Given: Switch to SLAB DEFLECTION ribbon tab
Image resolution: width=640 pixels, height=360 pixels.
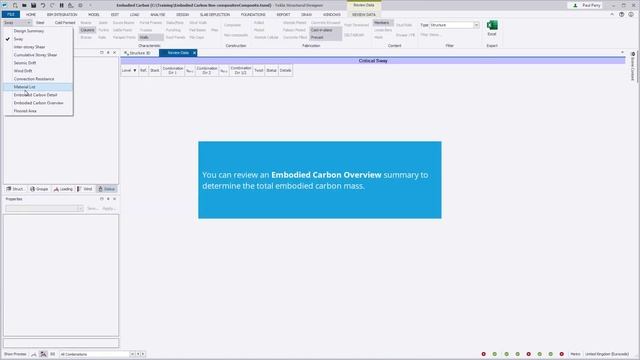Looking at the screenshot, I should click(215, 14).
